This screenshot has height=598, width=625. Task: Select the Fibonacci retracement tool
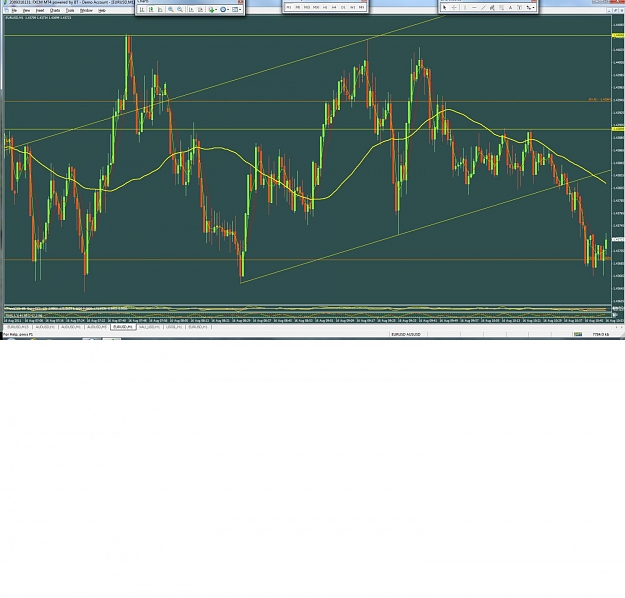[x=501, y=8]
